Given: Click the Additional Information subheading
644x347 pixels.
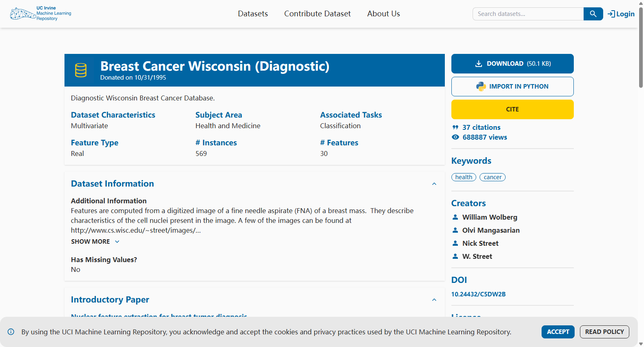Looking at the screenshot, I should tap(109, 201).
